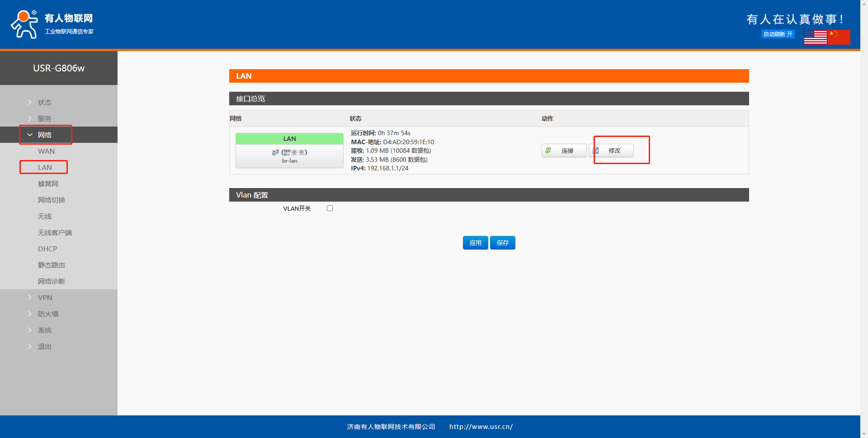Click the 修改 button to edit LAN
This screenshot has height=438, width=868.
[x=611, y=151]
